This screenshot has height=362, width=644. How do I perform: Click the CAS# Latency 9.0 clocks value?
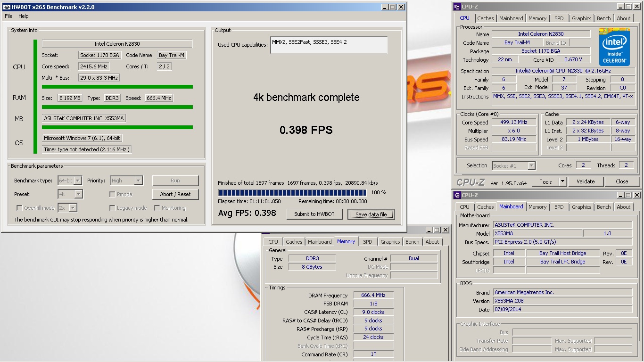(x=373, y=312)
